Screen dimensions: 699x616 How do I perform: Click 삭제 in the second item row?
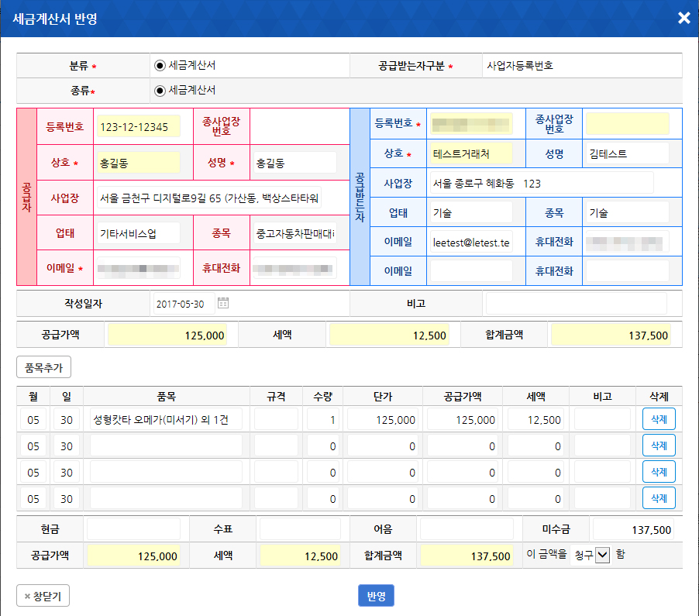(659, 446)
